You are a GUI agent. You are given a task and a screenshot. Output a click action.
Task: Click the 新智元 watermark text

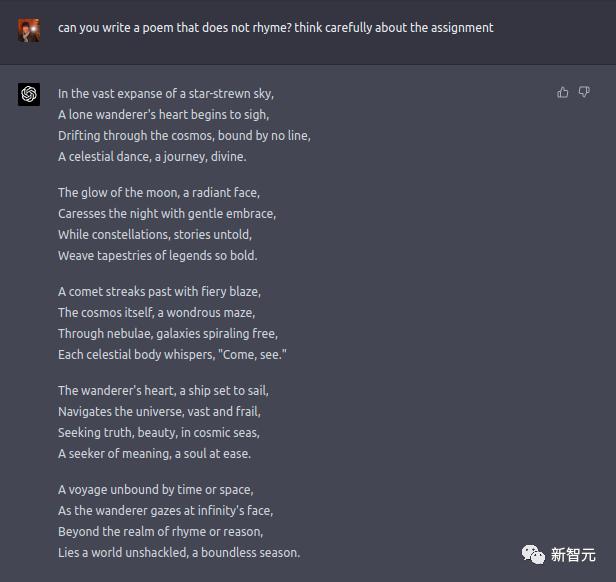(x=574, y=555)
